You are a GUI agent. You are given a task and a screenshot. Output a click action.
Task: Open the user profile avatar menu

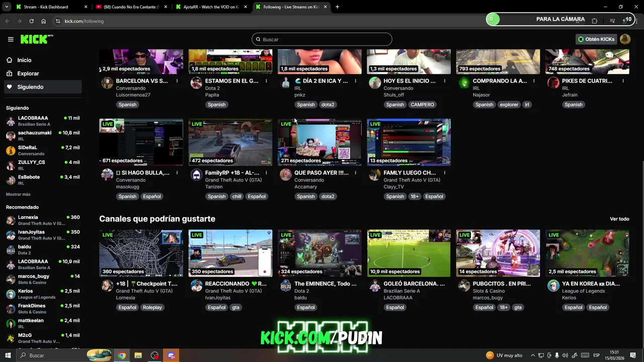click(625, 39)
